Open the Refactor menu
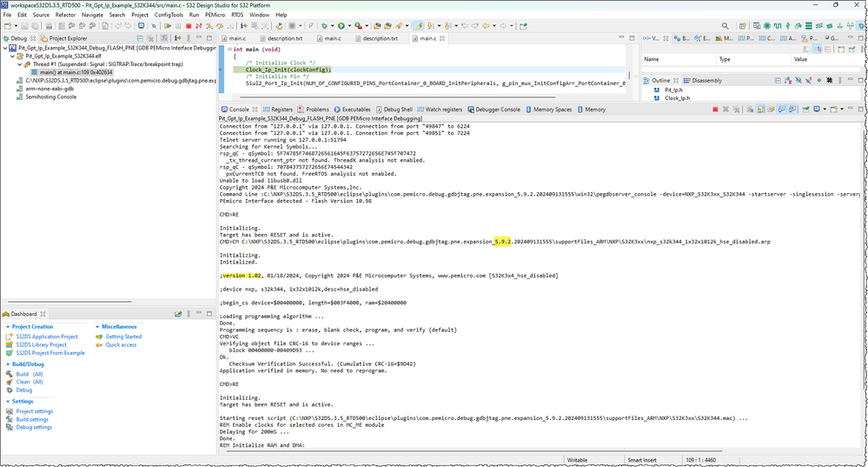The height and width of the screenshot is (467, 868). click(65, 15)
